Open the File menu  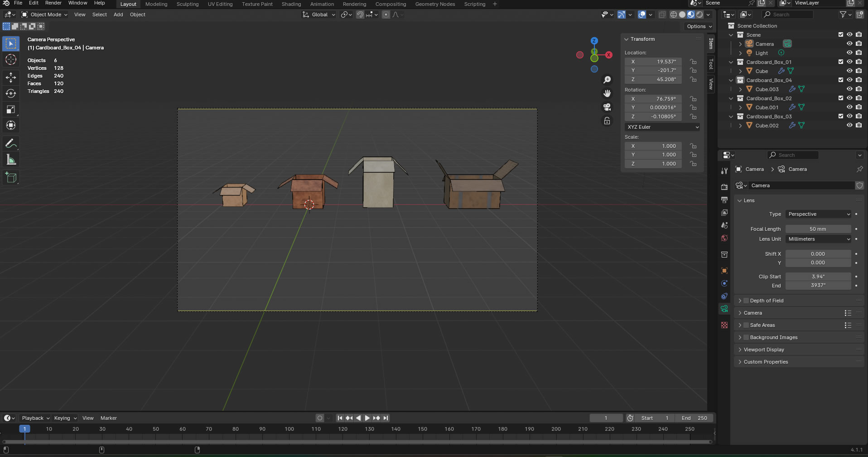point(18,3)
